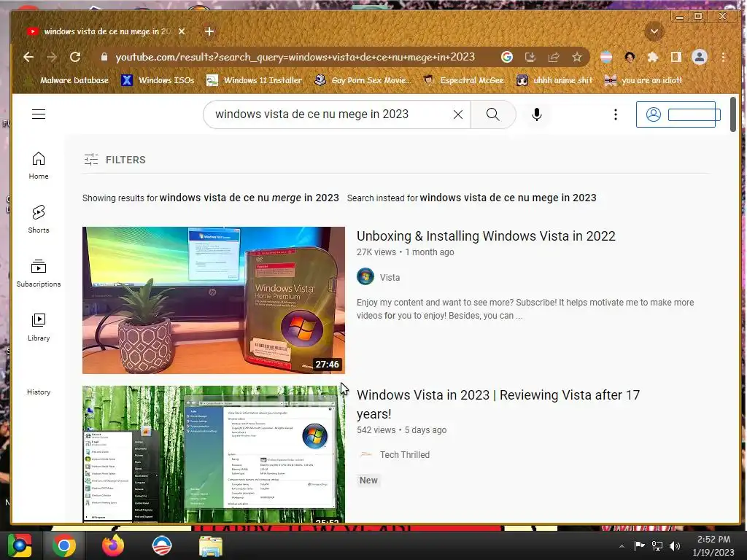Open tab search dropdown chevron
747x560 pixels.
point(654,31)
